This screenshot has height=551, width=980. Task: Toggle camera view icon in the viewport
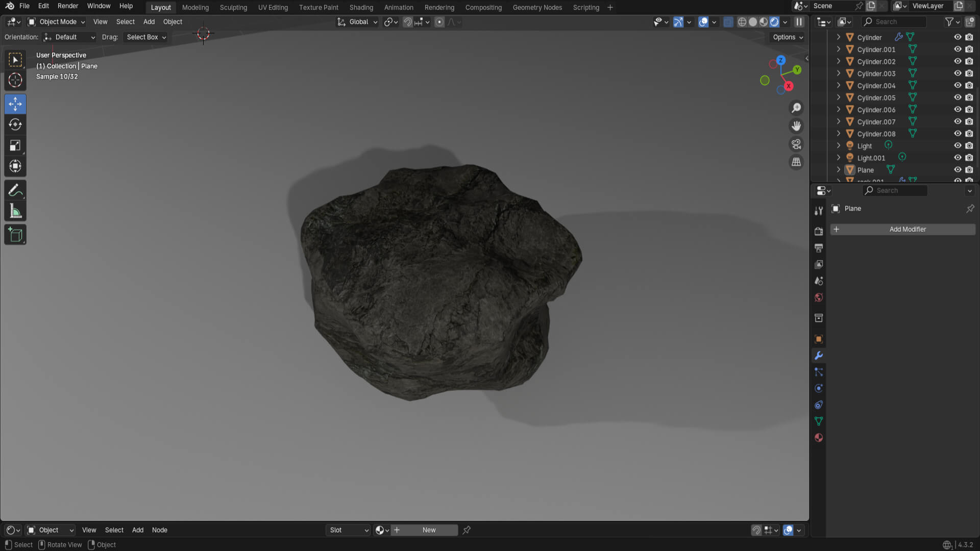(796, 144)
